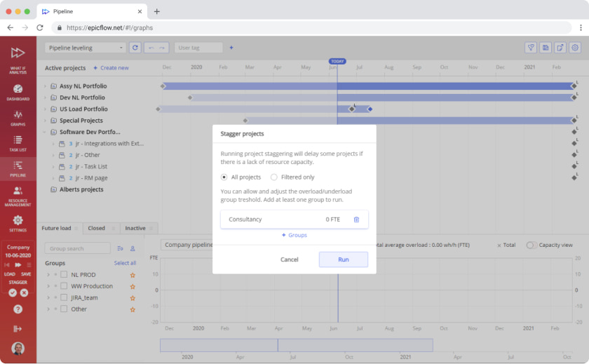
Task: Redo the pipeline change
Action: coord(162,48)
